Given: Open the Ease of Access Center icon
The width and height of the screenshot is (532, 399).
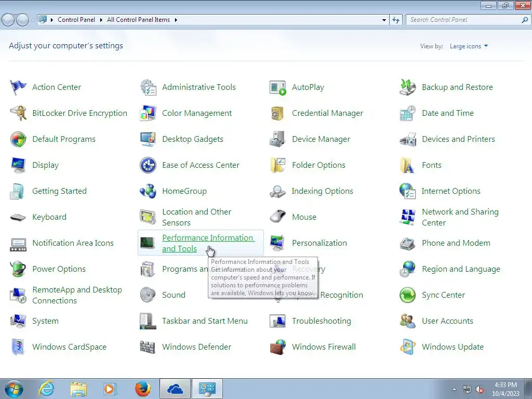Looking at the screenshot, I should pyautogui.click(x=148, y=165).
